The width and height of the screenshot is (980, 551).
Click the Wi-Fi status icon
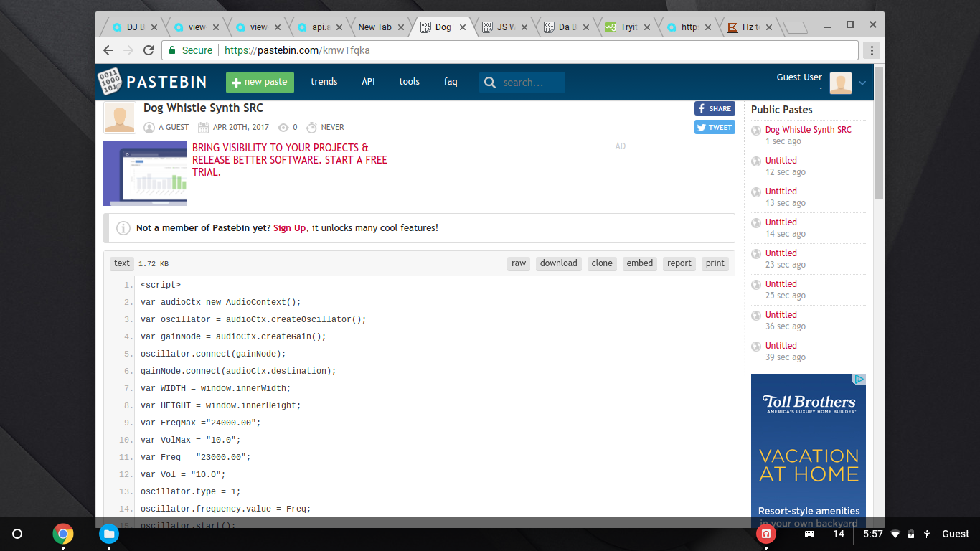(895, 534)
